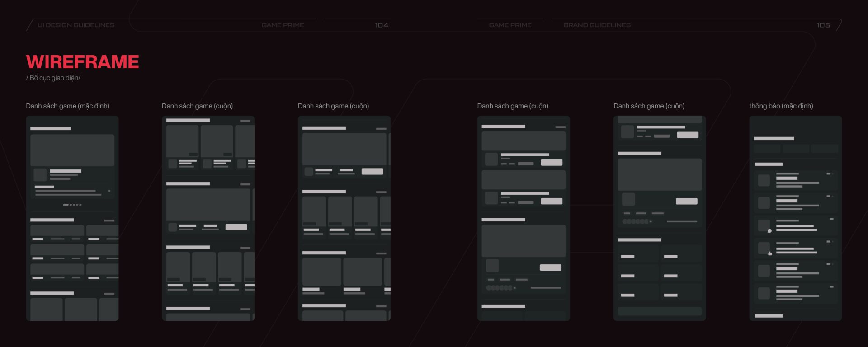This screenshot has height=347, width=868.
Task: Click the 'BRAND GUIDELINES' header text
Action: (x=597, y=25)
